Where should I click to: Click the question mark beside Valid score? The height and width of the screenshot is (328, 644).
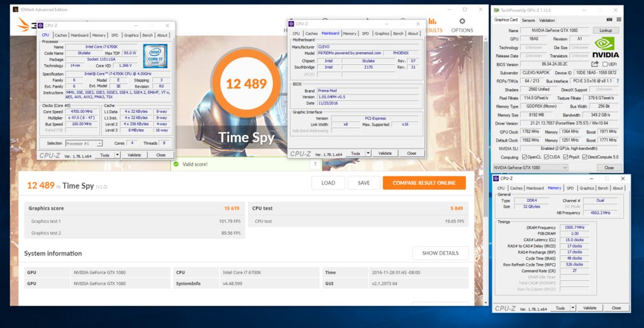[315, 164]
